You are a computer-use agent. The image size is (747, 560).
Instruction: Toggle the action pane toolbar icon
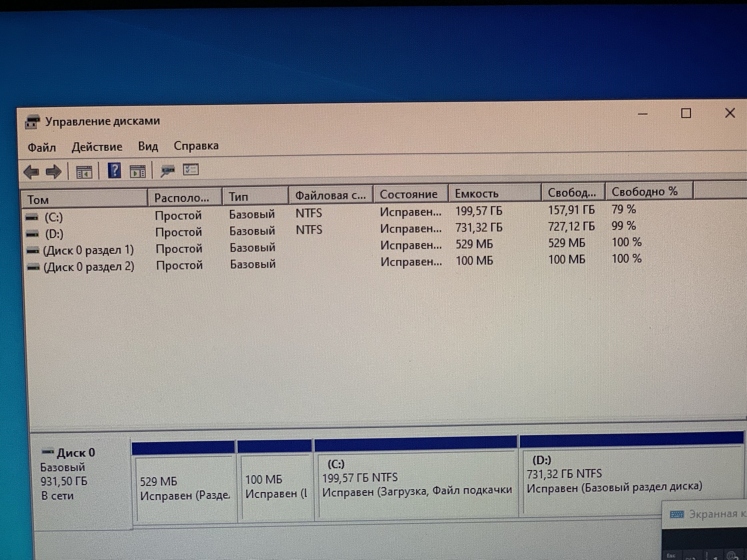(138, 171)
